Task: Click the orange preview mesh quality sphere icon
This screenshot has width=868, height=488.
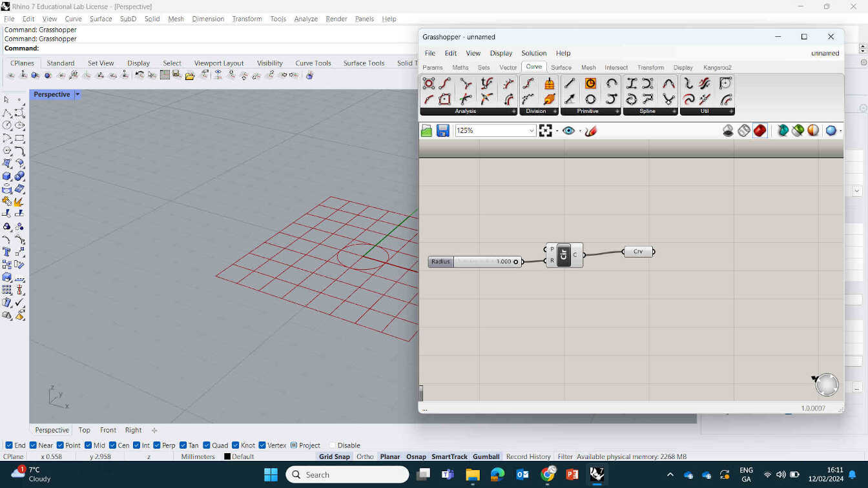Action: pyautogui.click(x=813, y=131)
